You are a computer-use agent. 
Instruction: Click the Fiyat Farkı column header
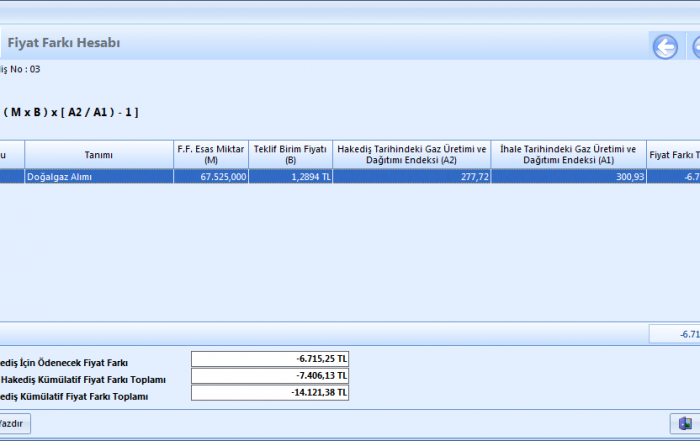point(674,155)
